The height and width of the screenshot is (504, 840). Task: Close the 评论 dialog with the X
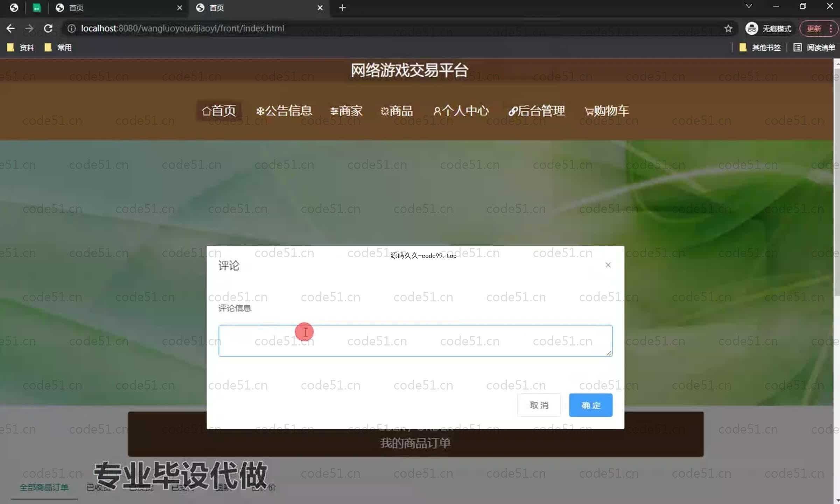(608, 265)
